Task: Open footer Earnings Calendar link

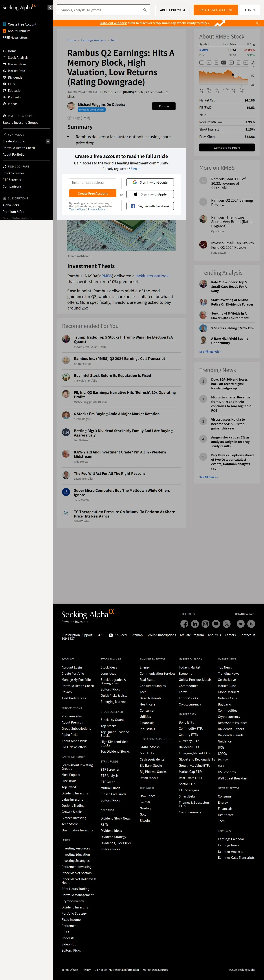Action: [231, 839]
